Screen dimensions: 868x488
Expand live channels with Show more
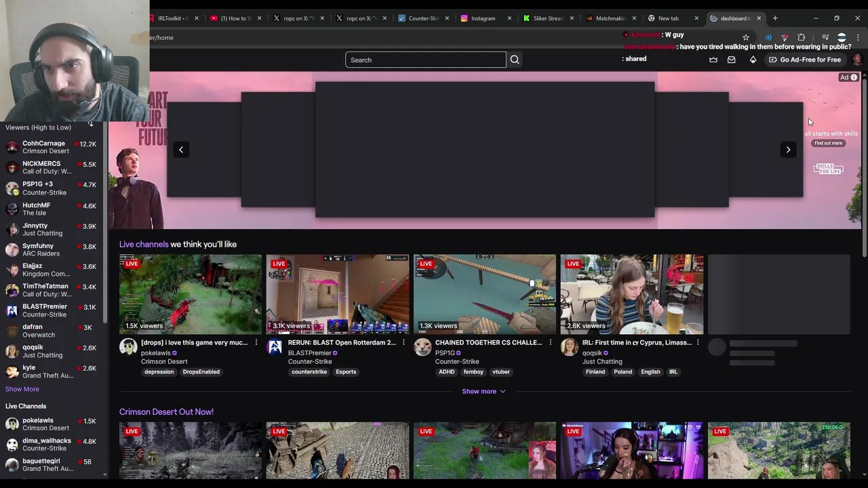484,391
